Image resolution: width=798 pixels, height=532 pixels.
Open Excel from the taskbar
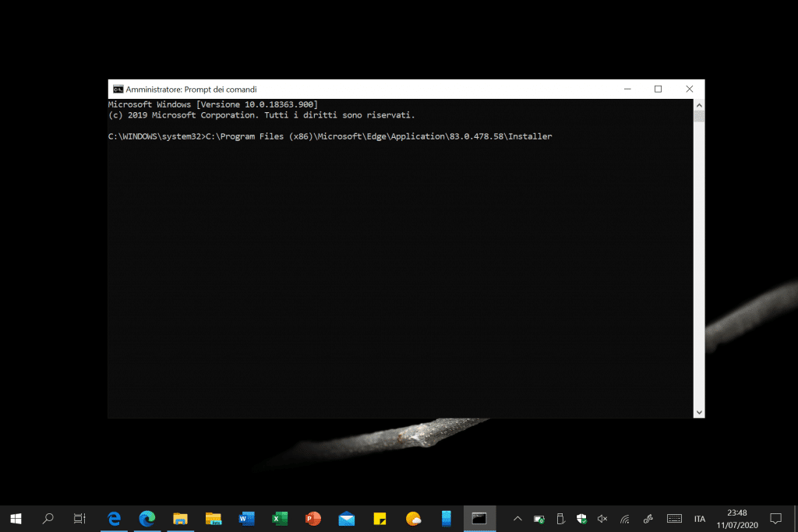(x=280, y=518)
